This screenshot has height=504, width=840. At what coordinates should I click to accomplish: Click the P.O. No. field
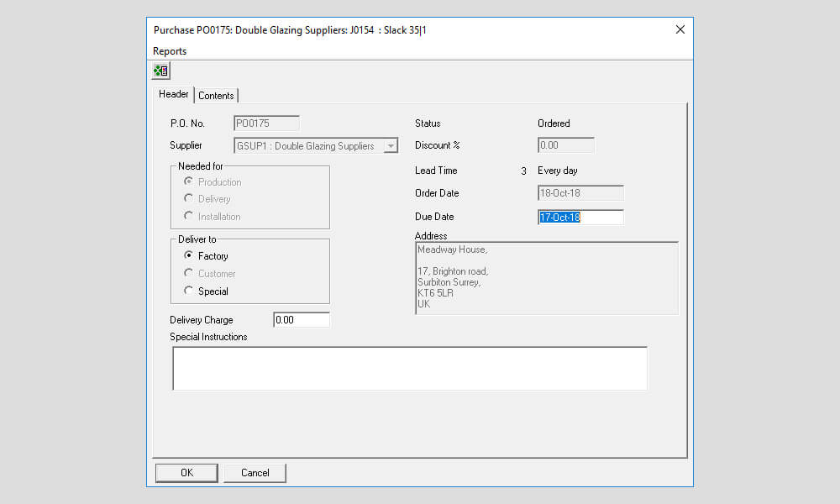point(266,123)
